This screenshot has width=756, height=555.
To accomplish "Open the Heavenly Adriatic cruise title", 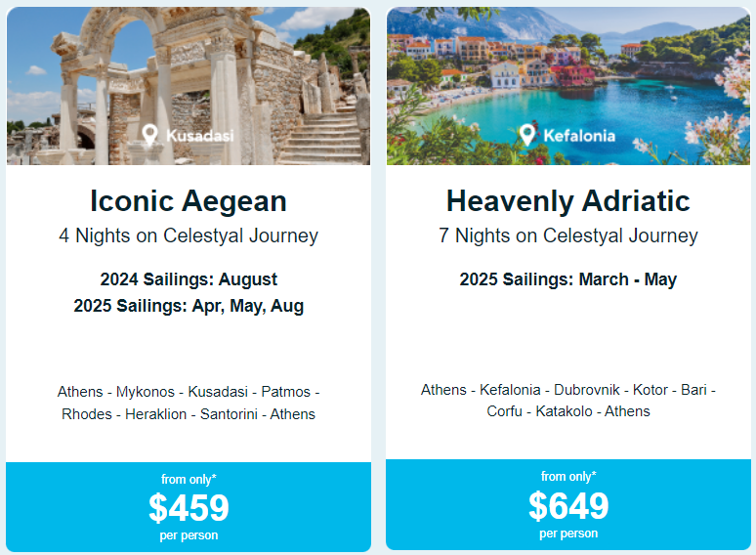I will (x=567, y=201).
